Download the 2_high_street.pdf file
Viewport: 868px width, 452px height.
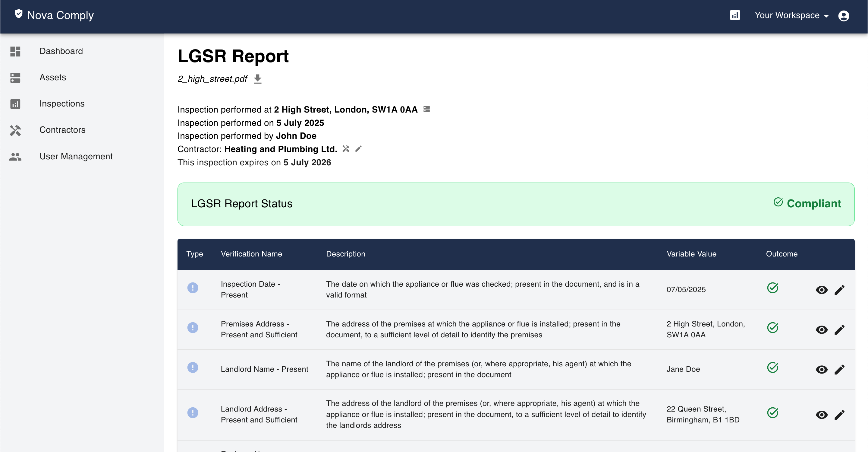[257, 78]
